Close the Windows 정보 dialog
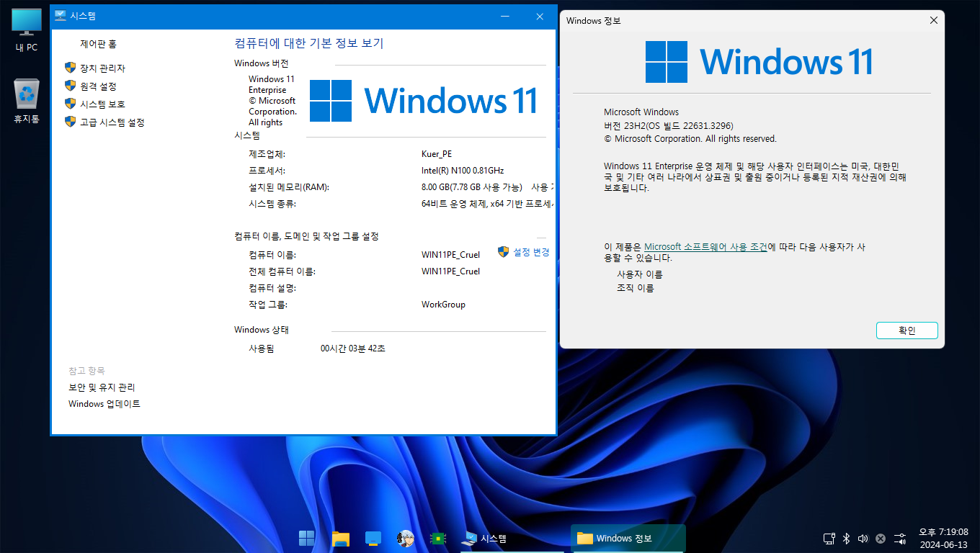Screen dimensions: 980x553 934,20
